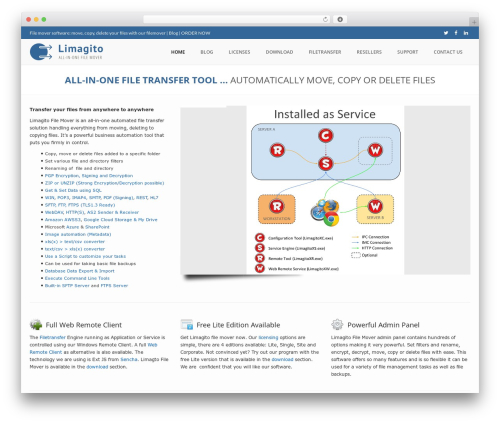Click the Full Web Remote Client icon
500x423 pixels.
click(36, 324)
